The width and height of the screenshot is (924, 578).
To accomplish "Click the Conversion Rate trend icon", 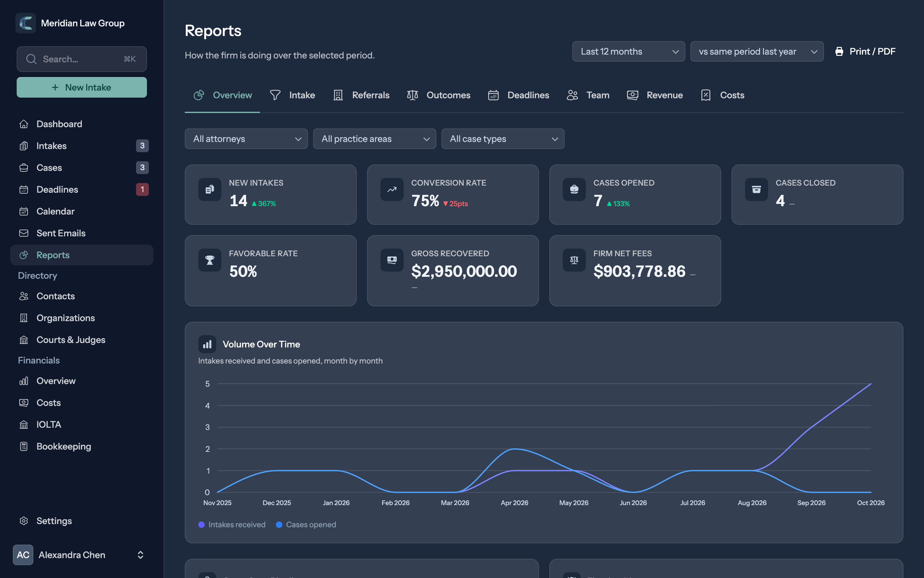I will 392,189.
